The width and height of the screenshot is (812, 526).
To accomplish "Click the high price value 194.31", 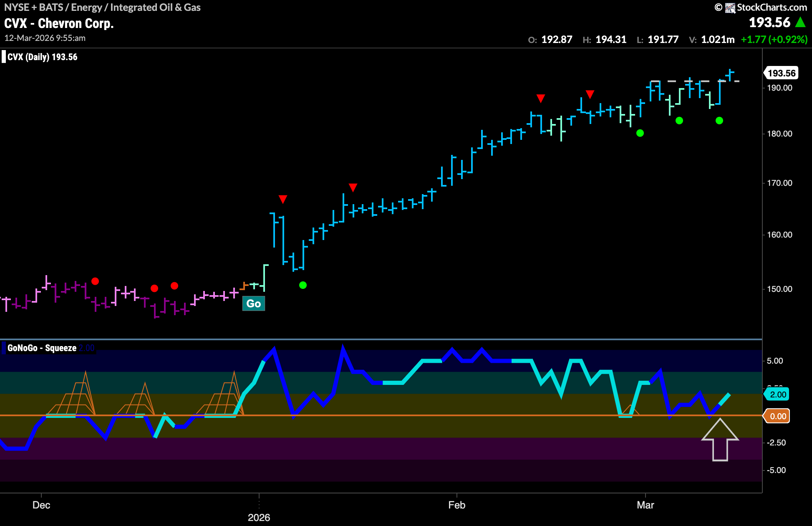I will 611,40.
